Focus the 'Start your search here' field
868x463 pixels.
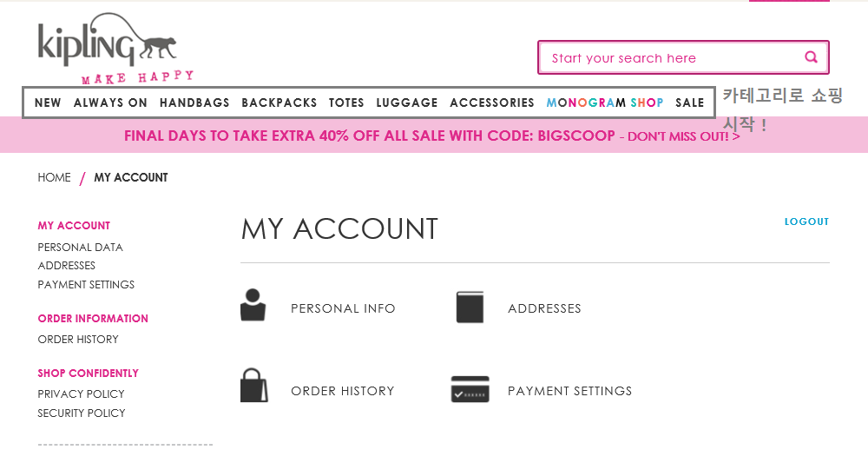673,57
